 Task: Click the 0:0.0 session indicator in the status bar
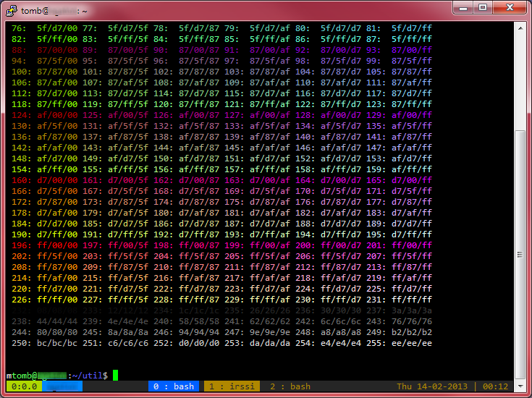(x=24, y=386)
